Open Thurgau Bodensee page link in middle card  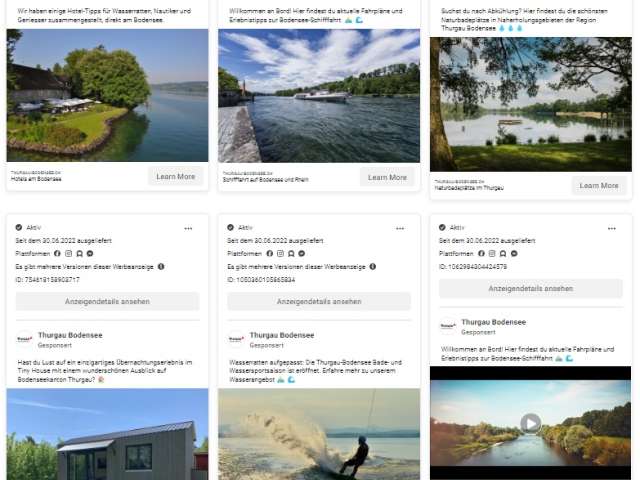tap(282, 335)
